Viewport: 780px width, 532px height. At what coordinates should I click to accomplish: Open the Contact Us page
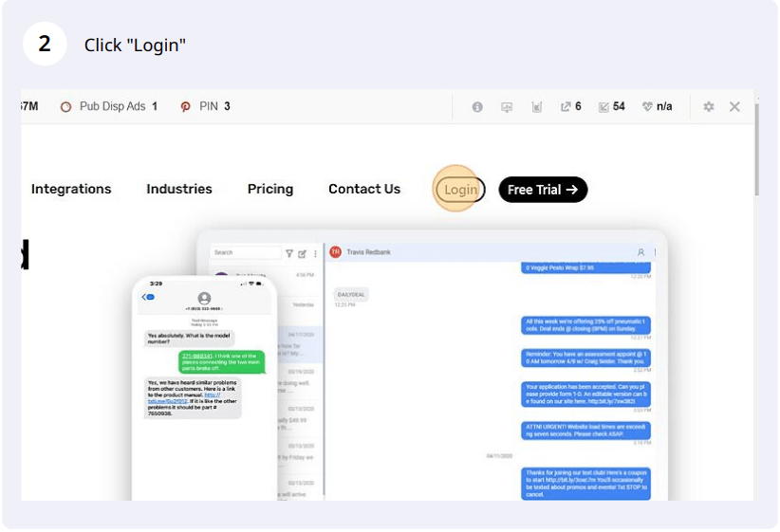coord(364,189)
